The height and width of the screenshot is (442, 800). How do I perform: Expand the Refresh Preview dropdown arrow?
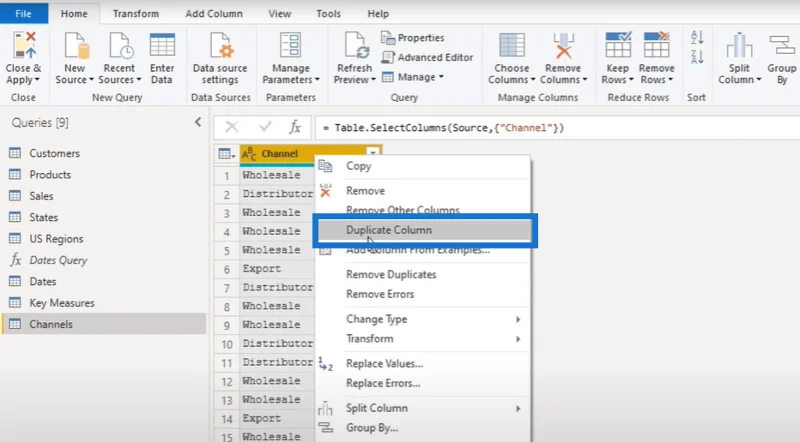tap(373, 80)
